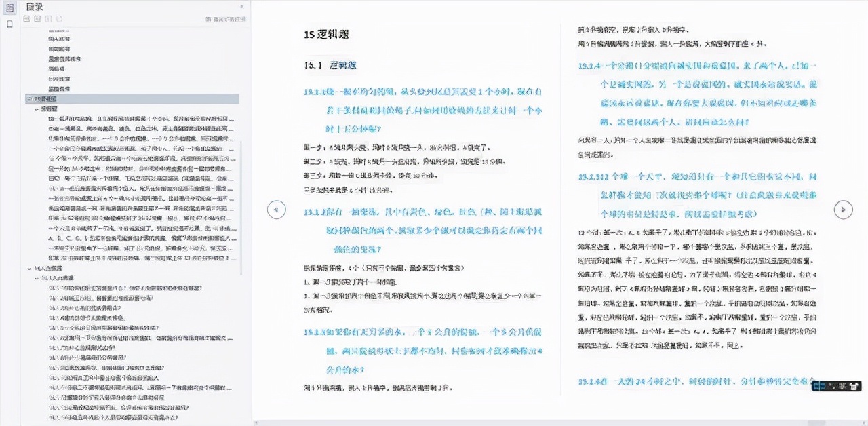Click question 15.1.4 heading on right page
The image size is (868, 426).
698,94
